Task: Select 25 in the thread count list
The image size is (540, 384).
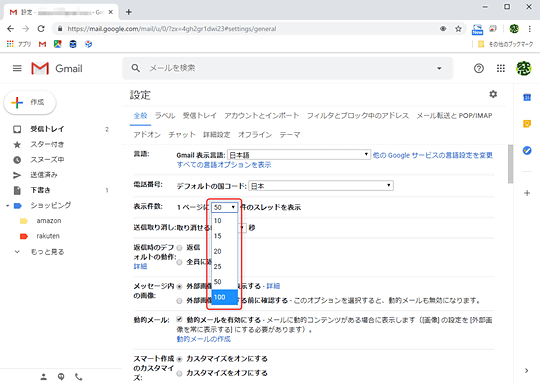Action: tap(225, 267)
